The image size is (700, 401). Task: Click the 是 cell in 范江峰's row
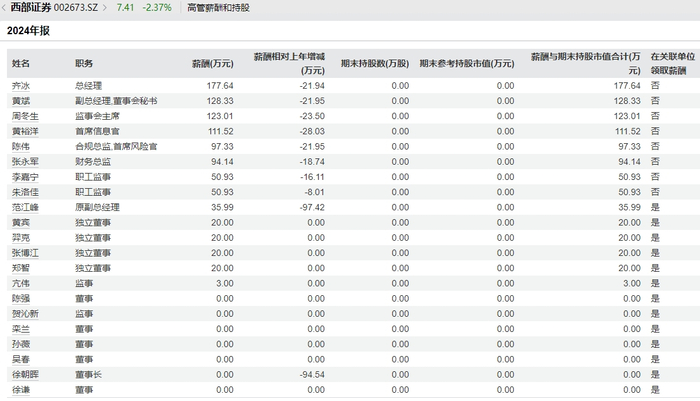tap(655, 207)
